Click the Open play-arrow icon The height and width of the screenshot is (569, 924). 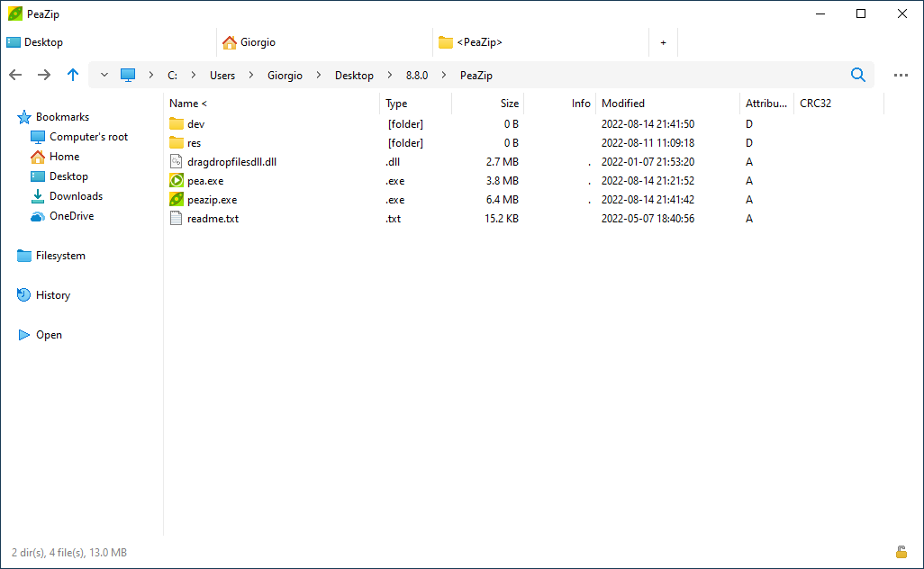point(24,335)
